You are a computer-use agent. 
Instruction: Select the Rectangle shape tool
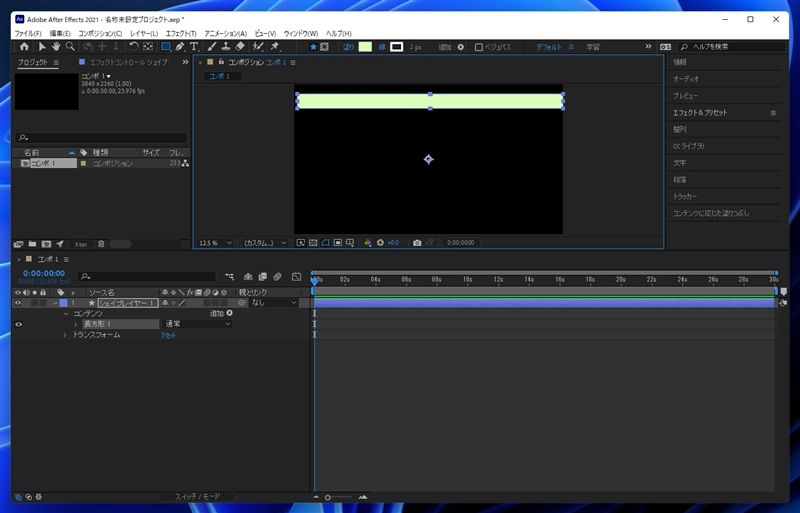point(166,47)
